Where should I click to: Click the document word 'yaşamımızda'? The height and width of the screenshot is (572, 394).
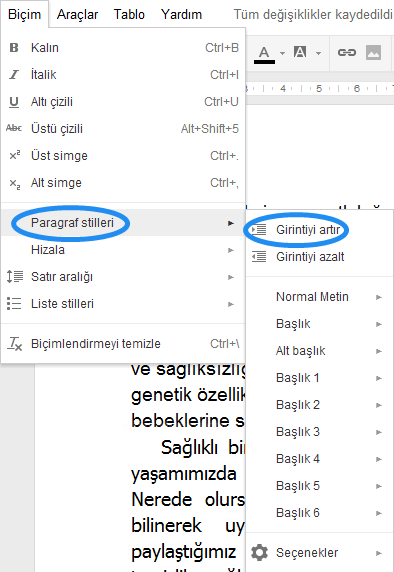click(184, 475)
